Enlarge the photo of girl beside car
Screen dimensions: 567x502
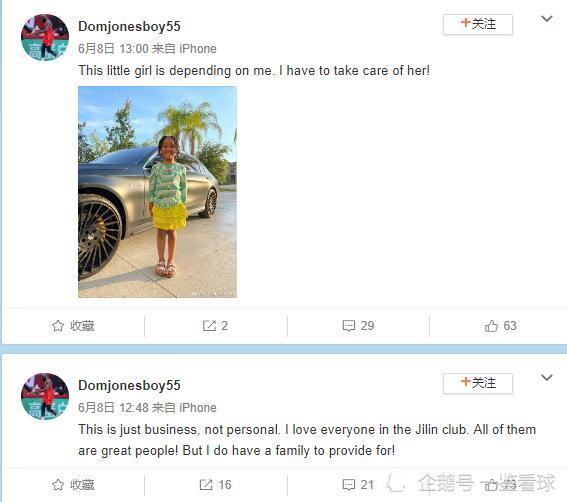click(x=157, y=192)
